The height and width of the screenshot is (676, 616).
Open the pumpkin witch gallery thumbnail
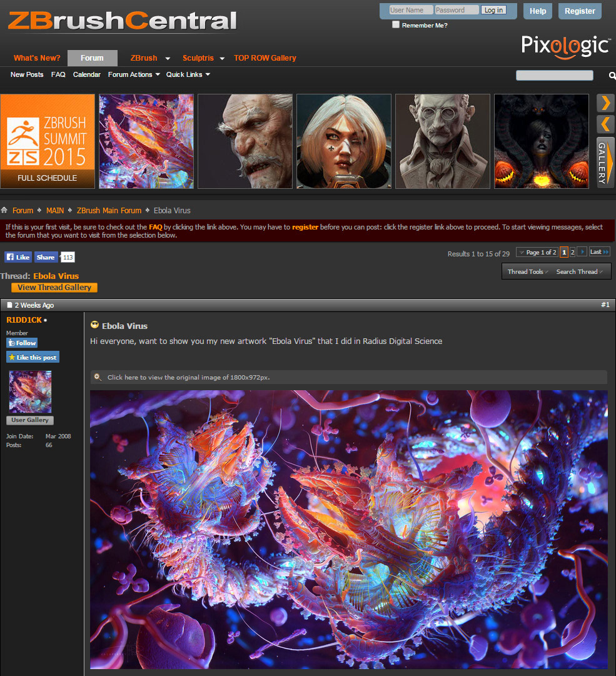pos(542,141)
